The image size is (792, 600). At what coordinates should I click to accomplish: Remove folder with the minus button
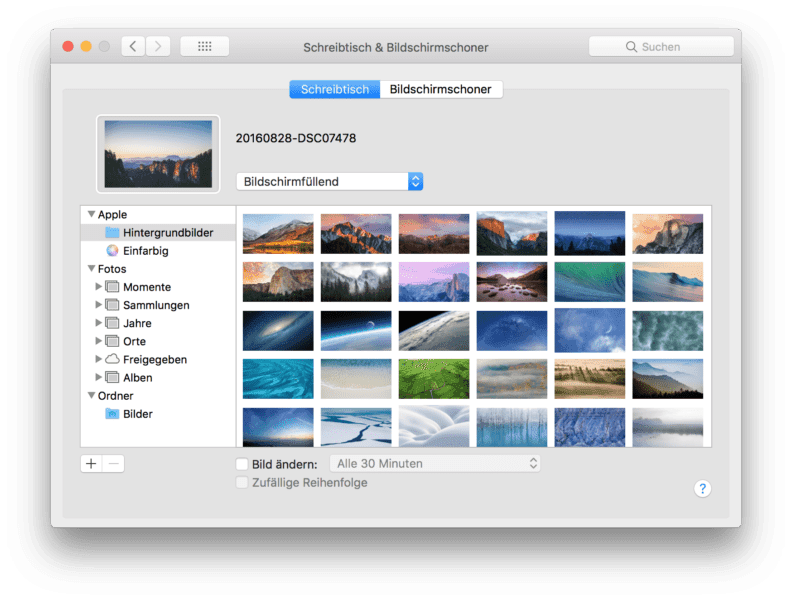point(114,464)
